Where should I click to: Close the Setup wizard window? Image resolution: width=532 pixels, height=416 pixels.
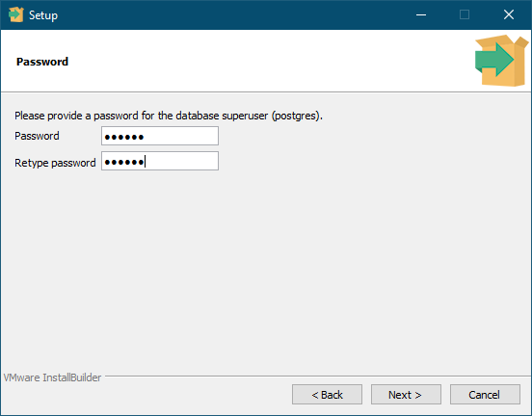pyautogui.click(x=509, y=14)
